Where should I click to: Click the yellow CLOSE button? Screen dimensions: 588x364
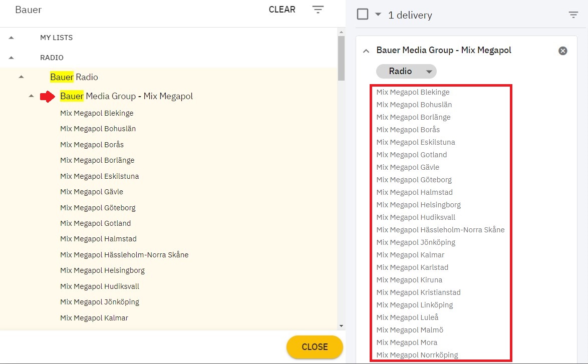(315, 347)
